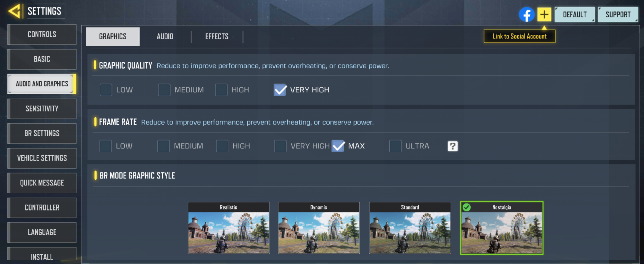The height and width of the screenshot is (264, 644).
Task: Open the Support button
Action: click(618, 14)
